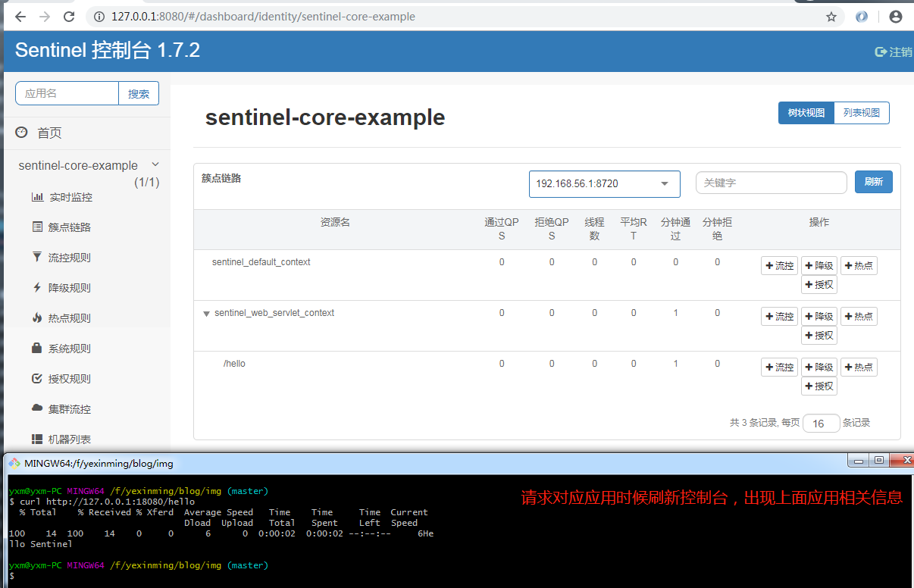Click the 刷新 refresh button
Image resolution: width=914 pixels, height=588 pixels.
point(873,182)
